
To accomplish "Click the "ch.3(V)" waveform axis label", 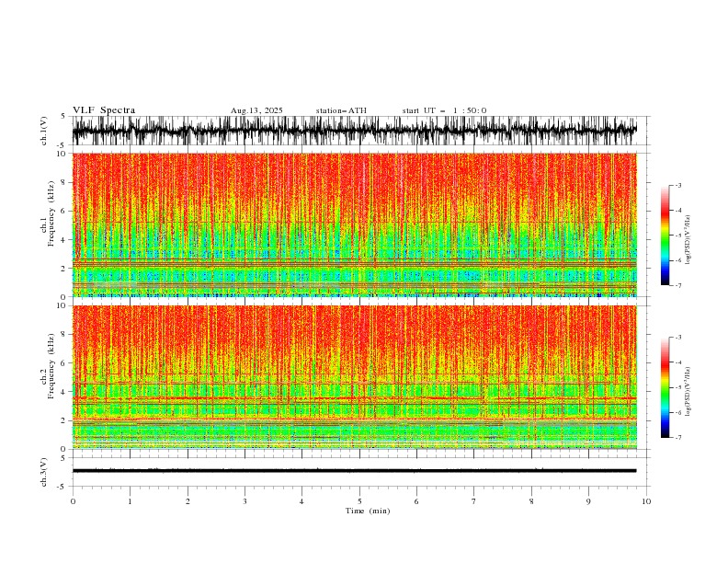I will tap(44, 472).
